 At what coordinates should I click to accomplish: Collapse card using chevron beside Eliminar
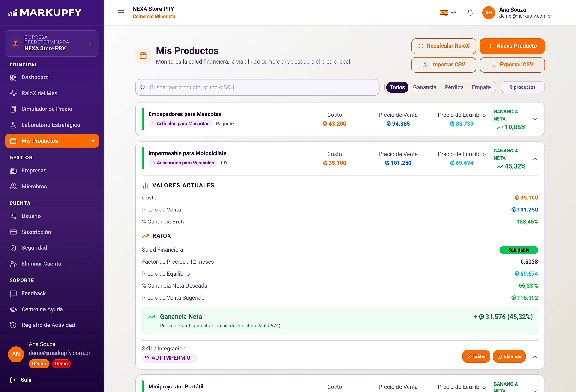[x=535, y=356]
